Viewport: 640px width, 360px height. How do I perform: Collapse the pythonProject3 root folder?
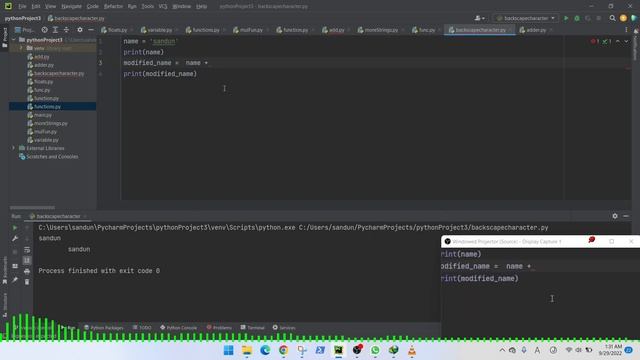click(x=14, y=40)
